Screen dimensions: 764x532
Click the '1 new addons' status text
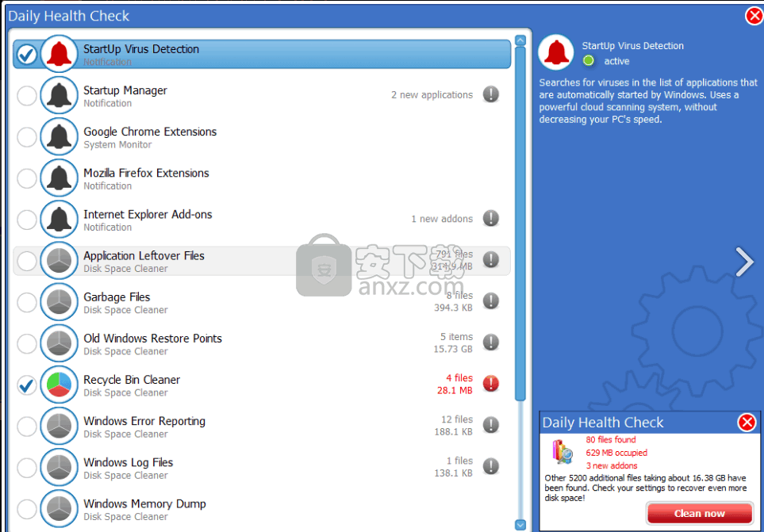(x=442, y=219)
